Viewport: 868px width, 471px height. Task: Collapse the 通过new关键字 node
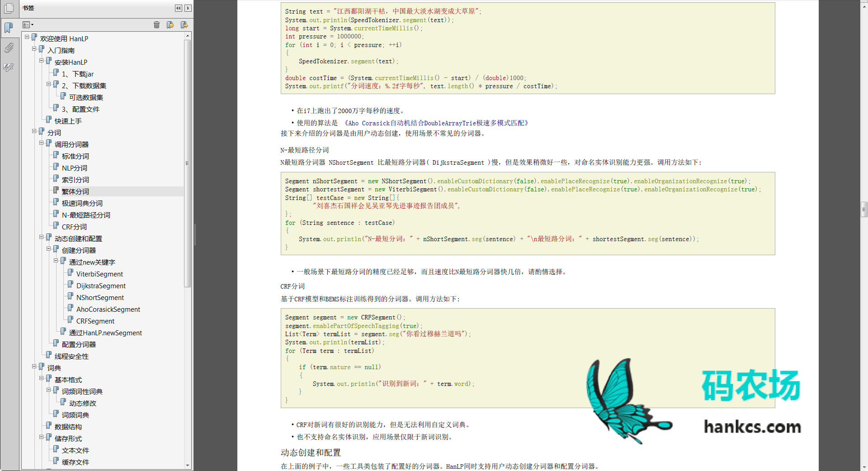(x=56, y=261)
